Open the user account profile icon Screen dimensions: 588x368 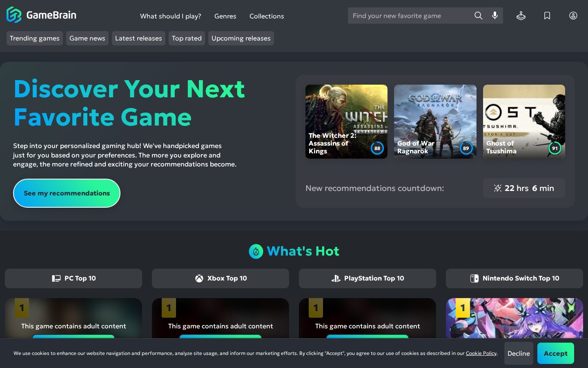point(573,16)
